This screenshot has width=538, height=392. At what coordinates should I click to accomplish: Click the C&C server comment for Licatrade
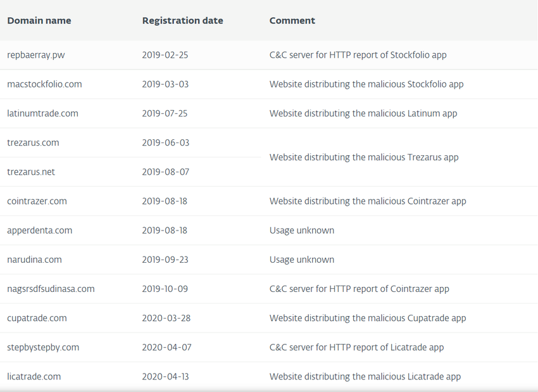(x=356, y=347)
